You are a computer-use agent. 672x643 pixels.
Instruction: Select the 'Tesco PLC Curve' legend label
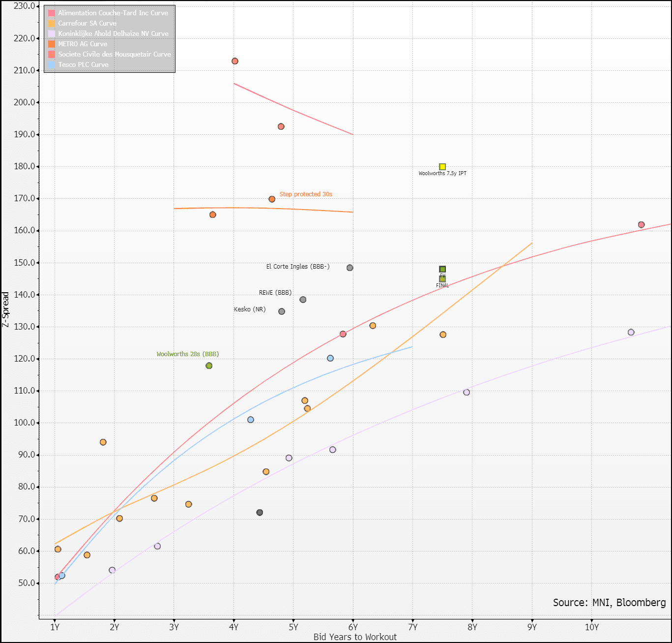pyautogui.click(x=84, y=64)
